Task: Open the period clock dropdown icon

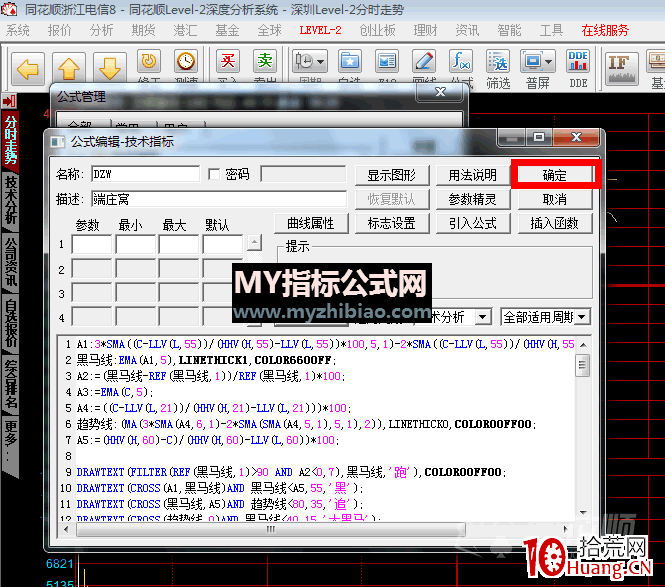Action: click(x=310, y=62)
